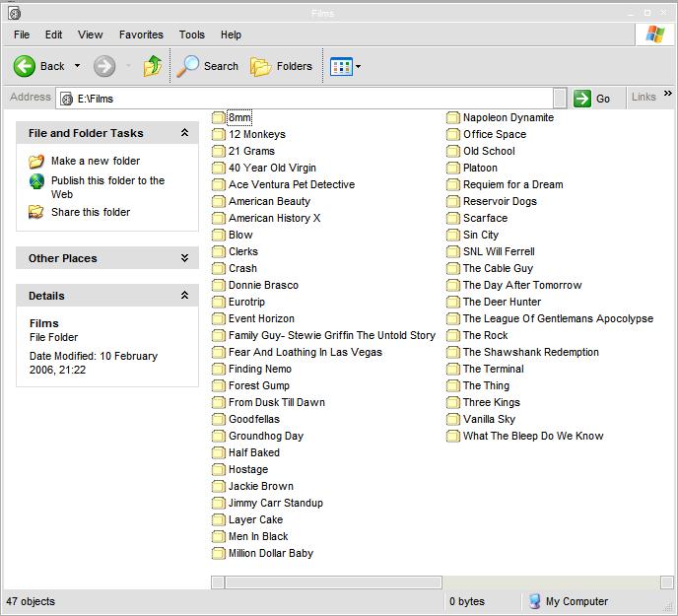The height and width of the screenshot is (616, 678).
Task: Select the Office Space folder name
Action: pos(495,134)
